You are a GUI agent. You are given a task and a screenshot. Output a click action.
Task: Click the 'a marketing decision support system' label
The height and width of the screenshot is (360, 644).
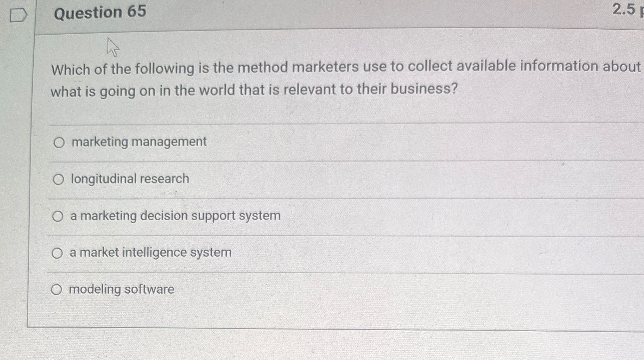[175, 216]
